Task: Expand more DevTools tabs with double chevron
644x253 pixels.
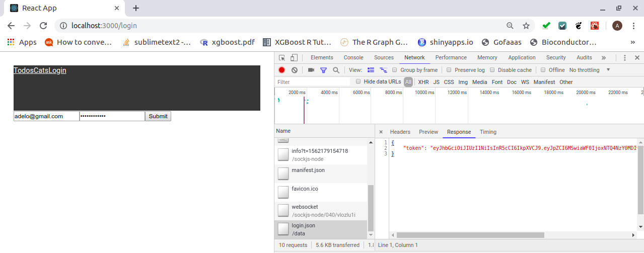Action: click(x=604, y=58)
